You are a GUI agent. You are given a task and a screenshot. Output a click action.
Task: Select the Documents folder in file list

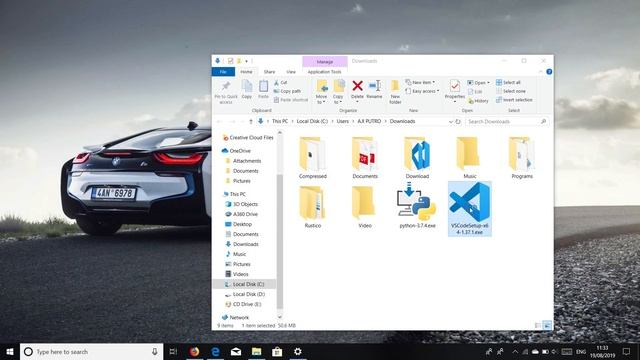point(365,158)
